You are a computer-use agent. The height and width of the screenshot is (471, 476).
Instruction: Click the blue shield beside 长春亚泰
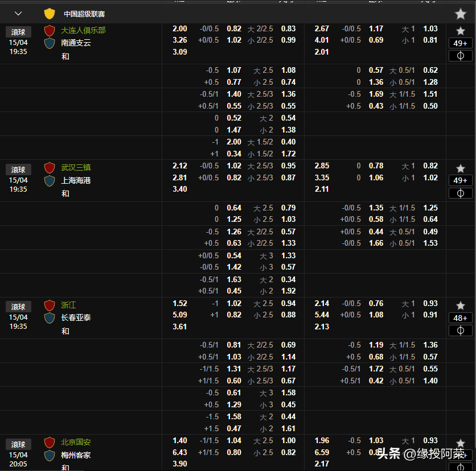pyautogui.click(x=50, y=318)
